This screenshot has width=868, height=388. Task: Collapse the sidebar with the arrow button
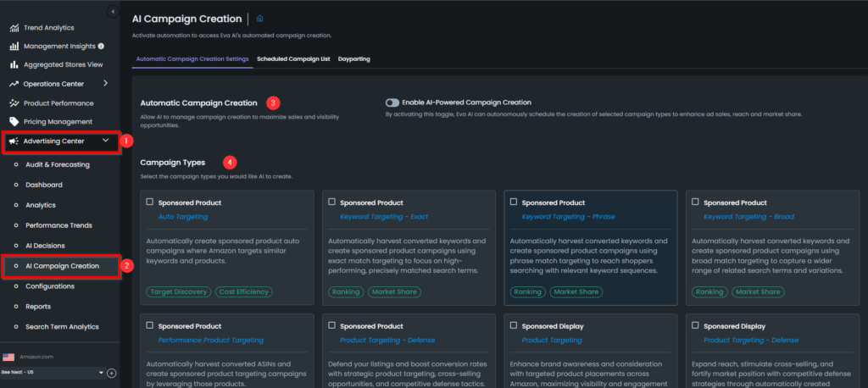click(x=113, y=11)
